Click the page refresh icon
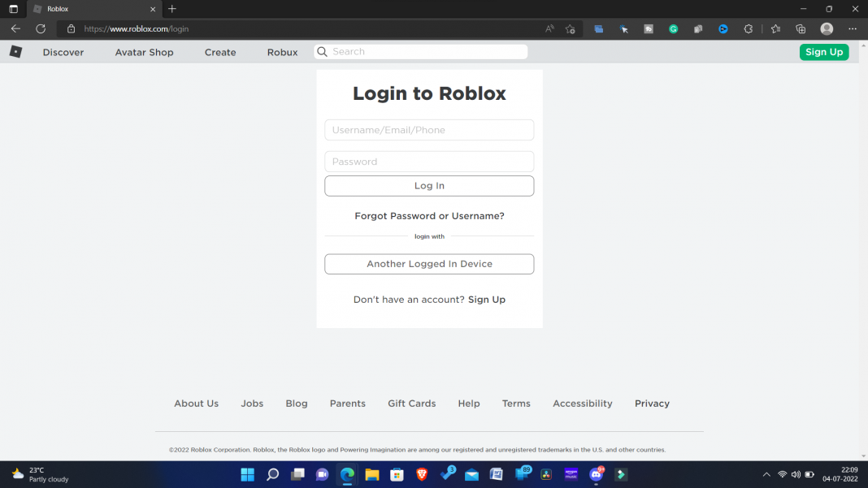This screenshot has height=488, width=868. [x=40, y=28]
